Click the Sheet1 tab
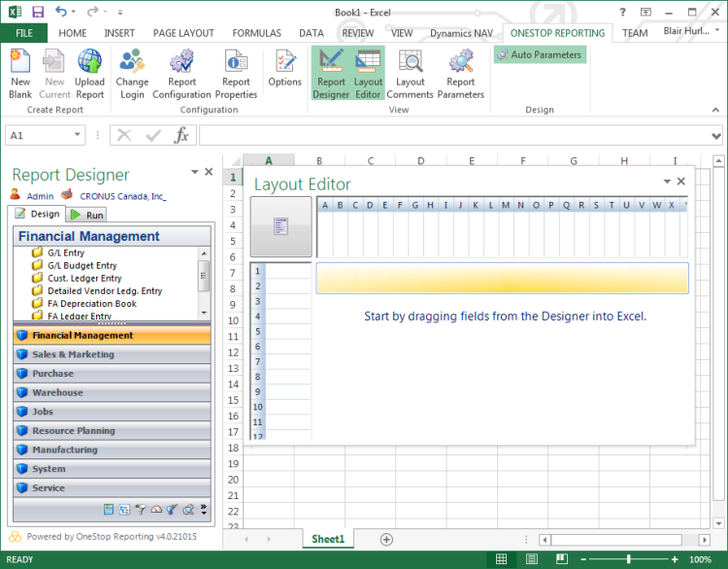The image size is (728, 569). [x=328, y=539]
